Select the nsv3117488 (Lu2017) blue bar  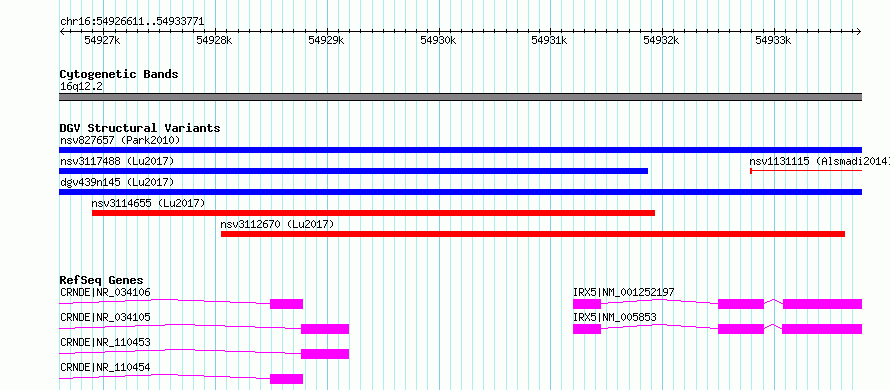click(353, 171)
